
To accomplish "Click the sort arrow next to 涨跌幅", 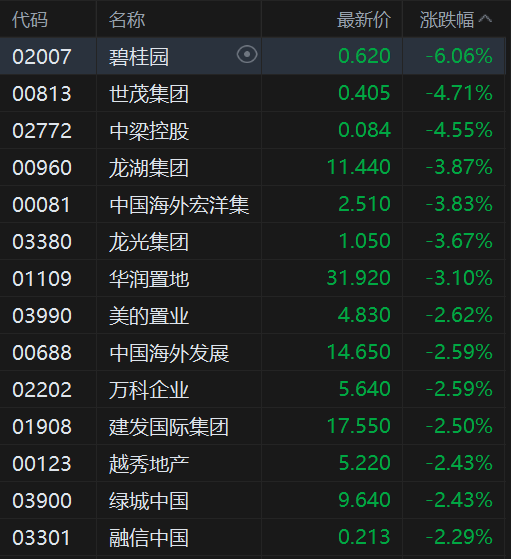I will (485, 19).
